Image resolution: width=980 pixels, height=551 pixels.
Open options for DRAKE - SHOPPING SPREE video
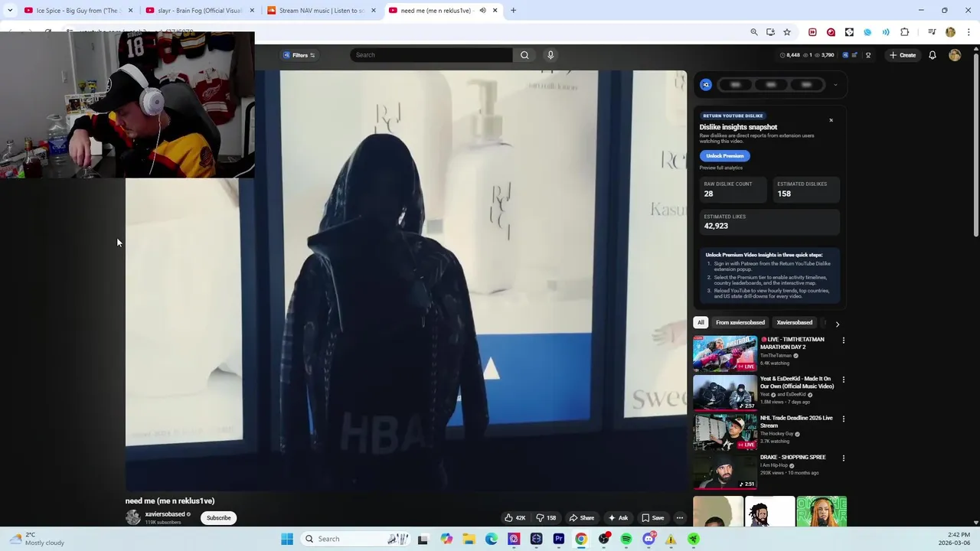[x=843, y=458]
